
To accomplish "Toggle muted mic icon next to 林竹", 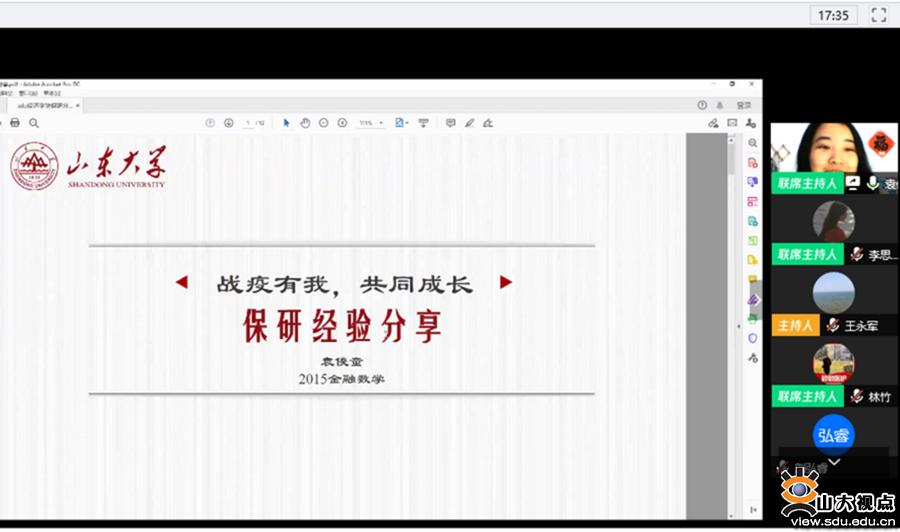I will click(856, 396).
